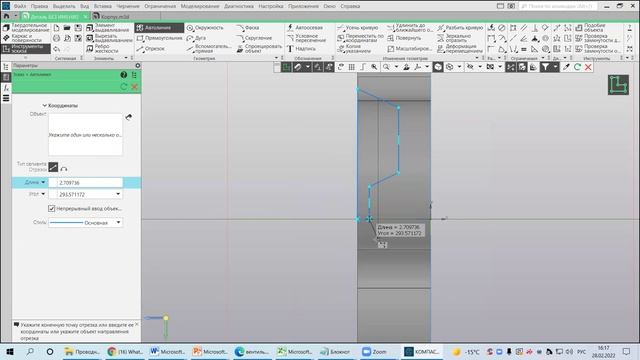Click the command search field
640x360 pixels.
pyautogui.click(x=559, y=6)
